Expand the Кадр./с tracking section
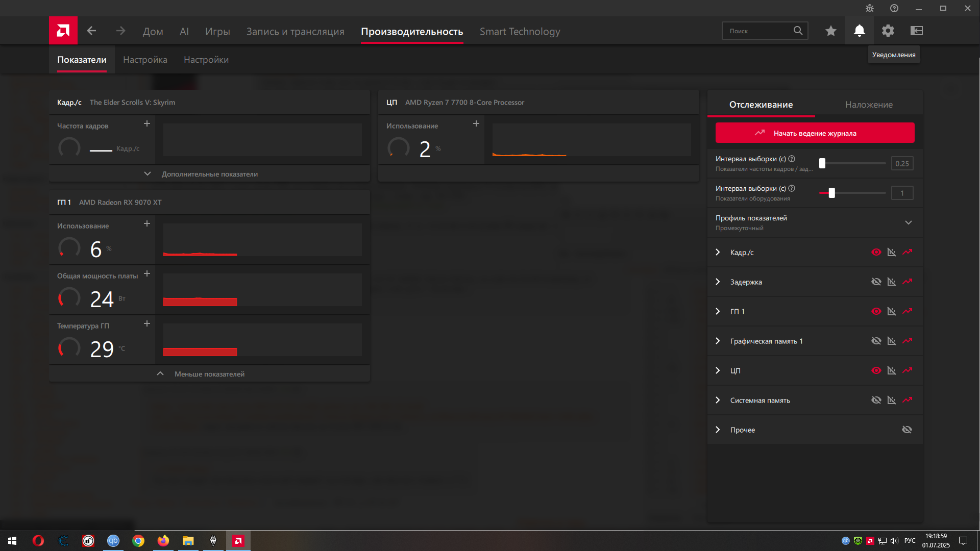The height and width of the screenshot is (551, 980). [x=718, y=252]
